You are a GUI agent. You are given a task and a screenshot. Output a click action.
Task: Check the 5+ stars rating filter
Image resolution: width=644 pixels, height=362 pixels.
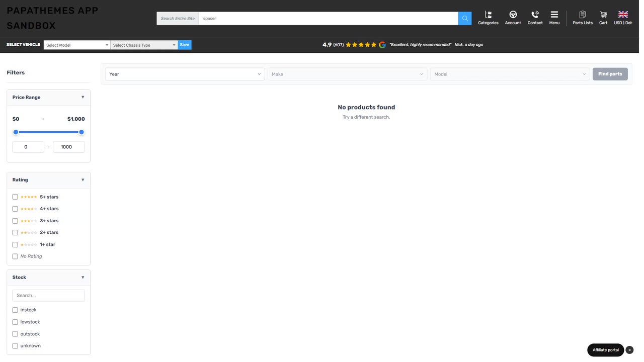click(15, 197)
